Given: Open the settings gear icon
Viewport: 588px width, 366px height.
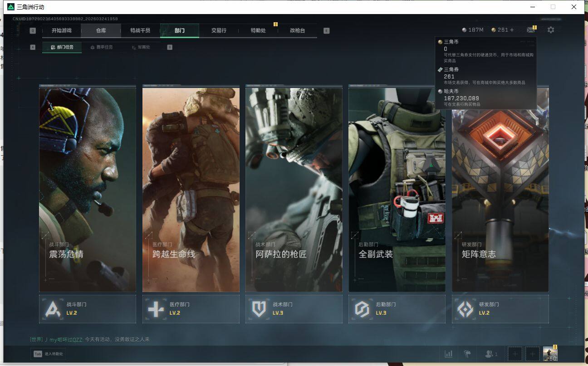Looking at the screenshot, I should pyautogui.click(x=551, y=30).
